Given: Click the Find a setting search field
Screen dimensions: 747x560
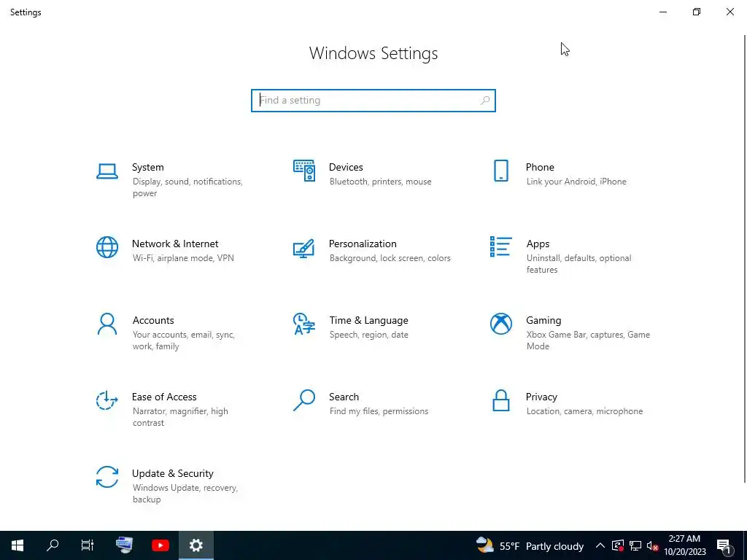Looking at the screenshot, I should [x=373, y=101].
